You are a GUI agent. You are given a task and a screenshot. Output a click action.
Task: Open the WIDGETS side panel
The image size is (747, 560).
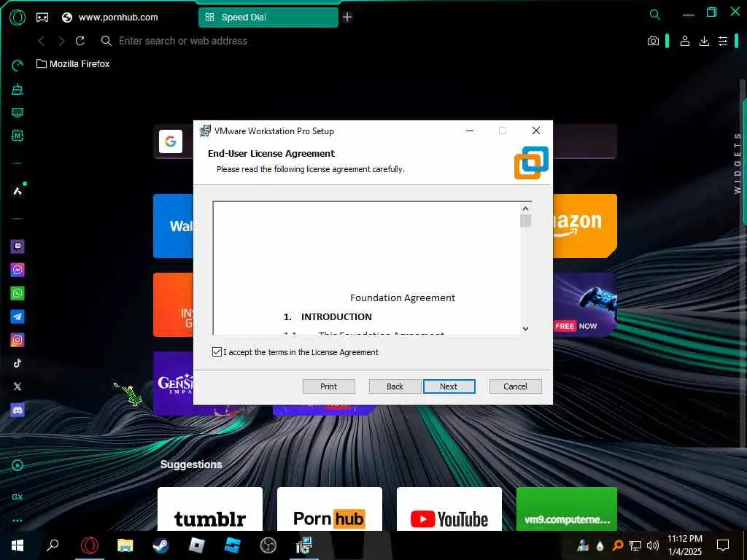[738, 163]
